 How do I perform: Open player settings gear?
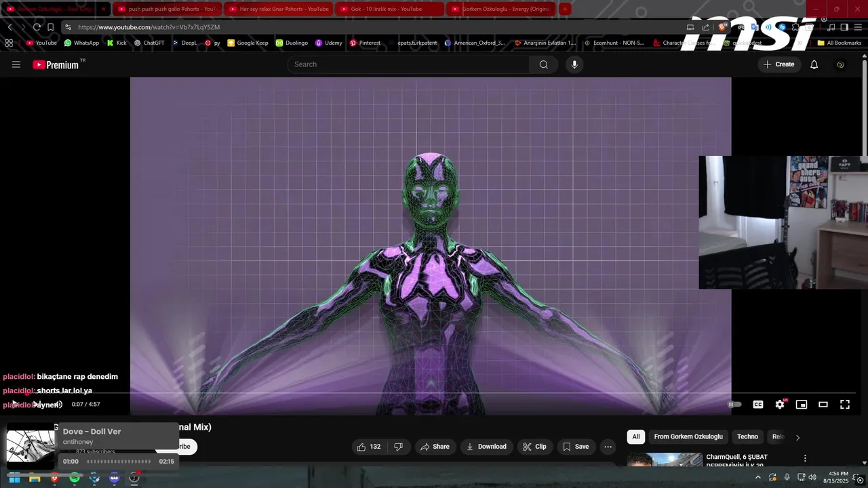[780, 405]
